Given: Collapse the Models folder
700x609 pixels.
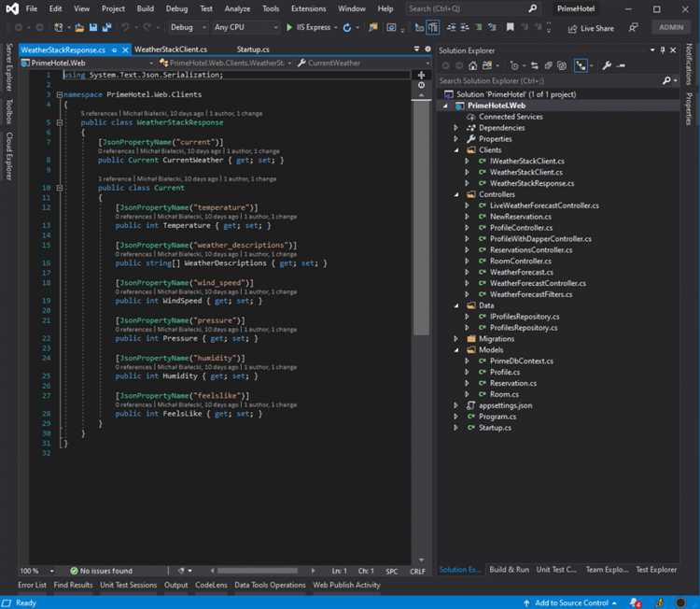Looking at the screenshot, I should [455, 350].
